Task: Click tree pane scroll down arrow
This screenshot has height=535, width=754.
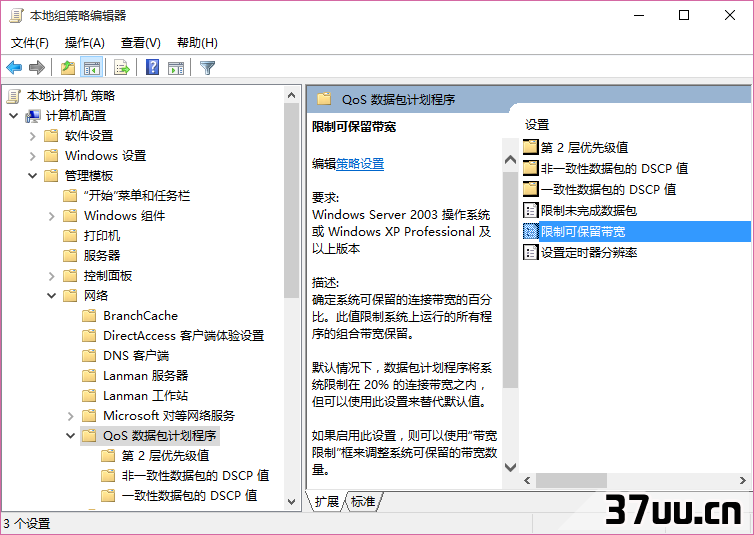Action: 291,501
